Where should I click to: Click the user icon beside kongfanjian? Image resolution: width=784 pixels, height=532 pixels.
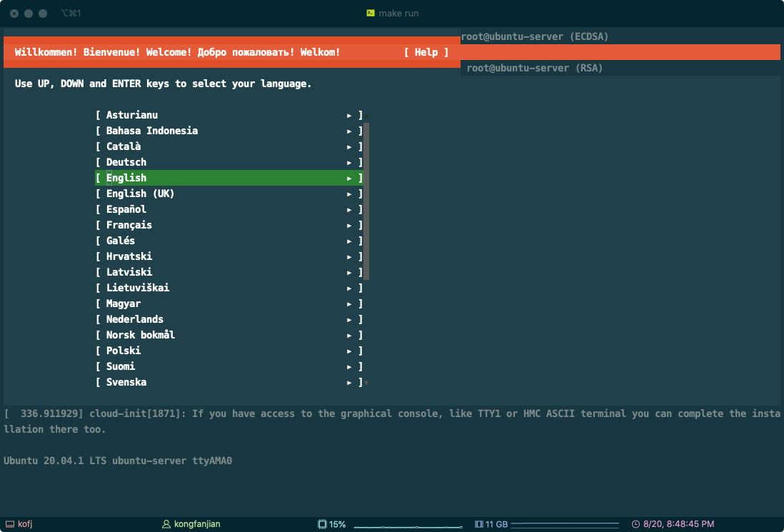(167, 524)
